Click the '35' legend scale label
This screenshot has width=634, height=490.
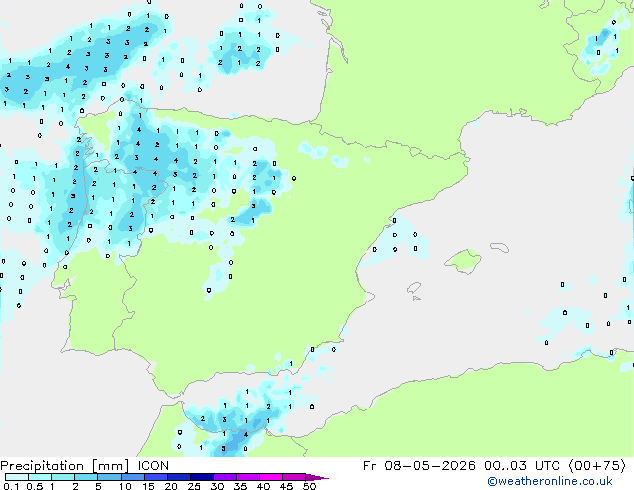point(241,486)
